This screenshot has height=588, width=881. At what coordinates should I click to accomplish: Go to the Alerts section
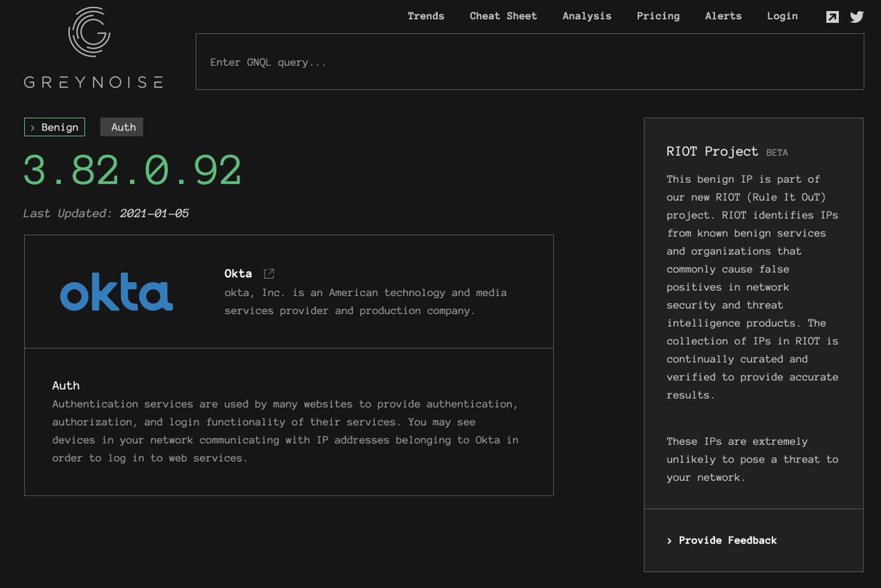pos(723,15)
